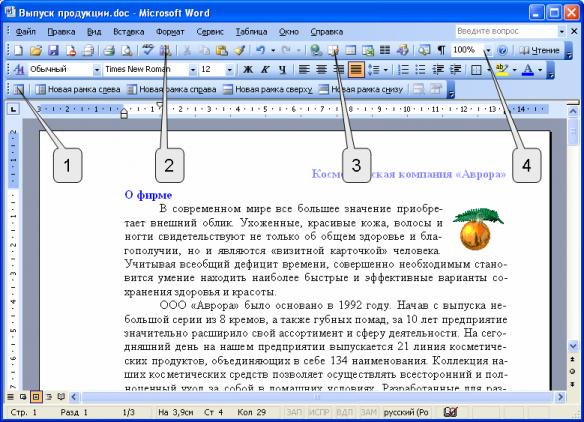
Task: Open Print Preview
Action: point(127,50)
